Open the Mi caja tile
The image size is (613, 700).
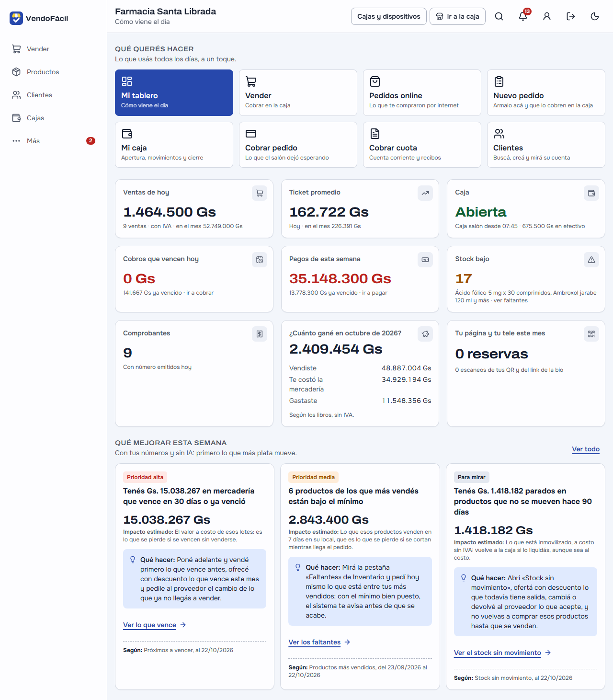[x=174, y=145]
